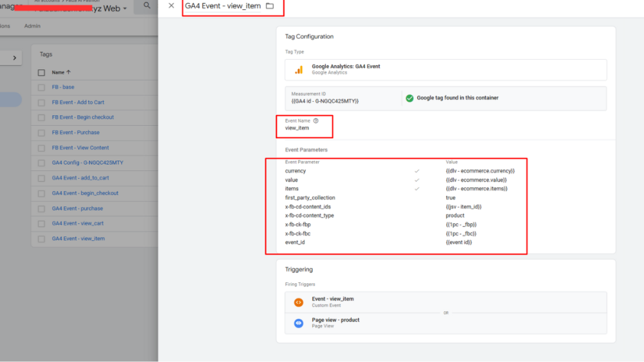This screenshot has height=362, width=644.
Task: Click the sort arrow beside Name column
Action: click(x=69, y=72)
